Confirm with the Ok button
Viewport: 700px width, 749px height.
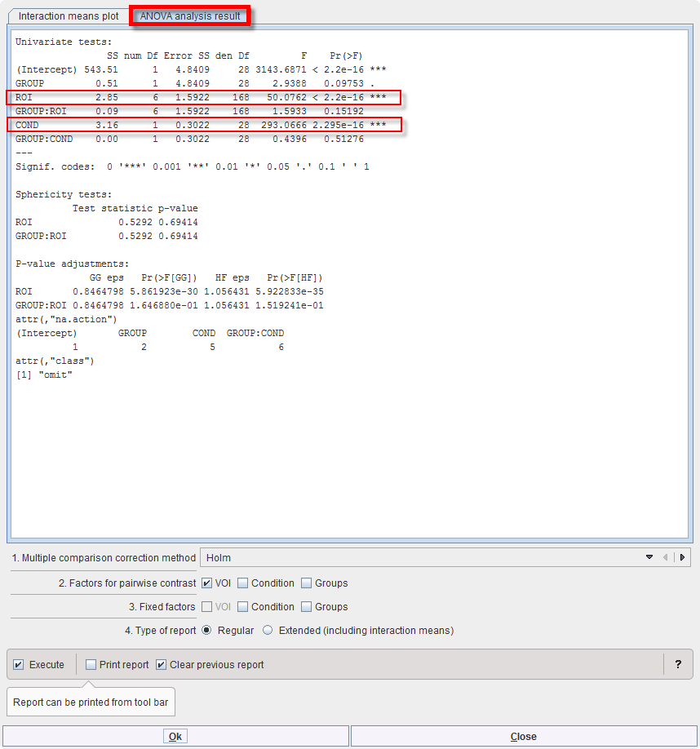click(175, 736)
